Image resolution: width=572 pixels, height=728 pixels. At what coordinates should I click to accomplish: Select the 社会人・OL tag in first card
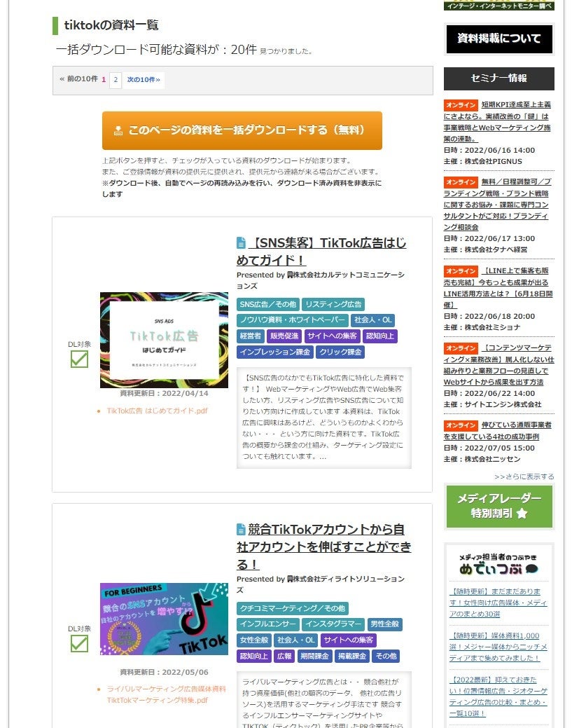(373, 320)
